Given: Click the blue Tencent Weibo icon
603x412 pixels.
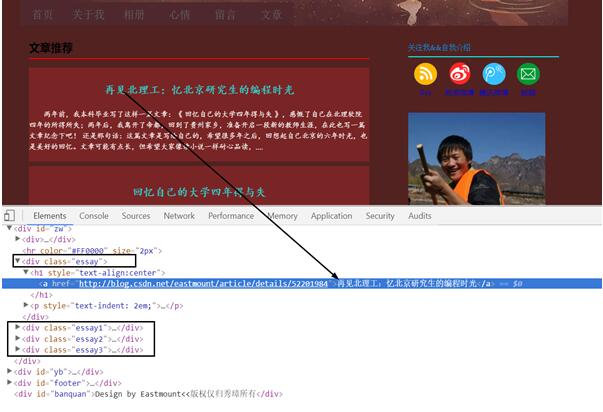Looking at the screenshot, I should (x=494, y=74).
